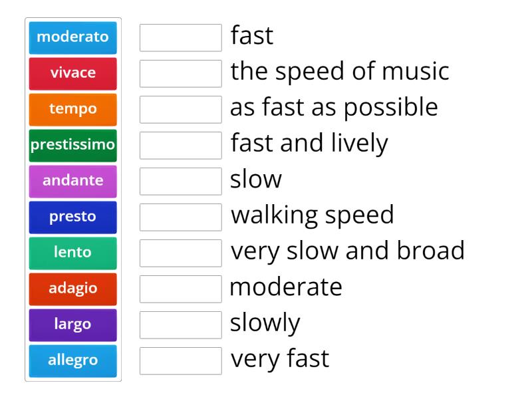This screenshot has height=399, width=532.
Task: Click the empty box beside "fast"
Action: pyautogui.click(x=181, y=38)
